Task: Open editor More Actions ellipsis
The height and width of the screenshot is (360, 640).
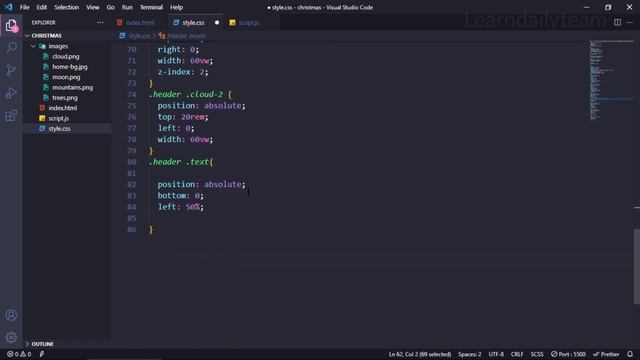Action: point(630,22)
